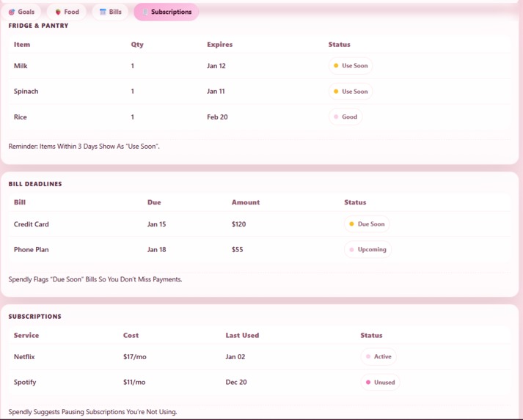Click the Jan 02 last used date

[235, 357]
